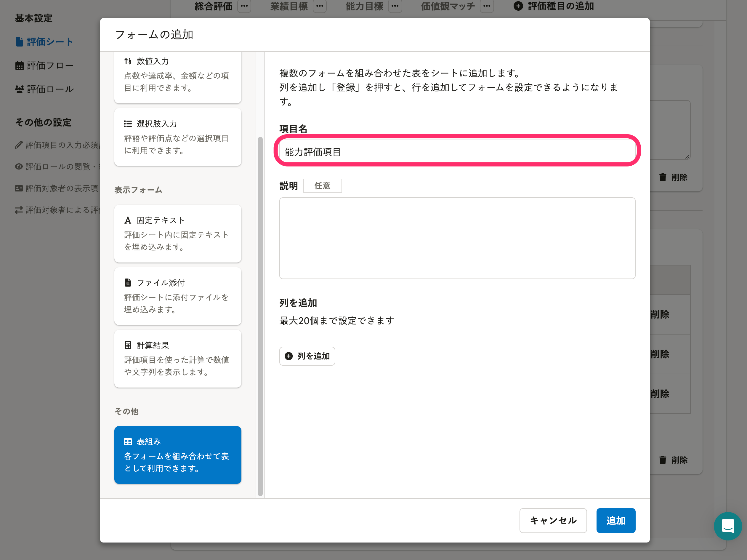The height and width of the screenshot is (560, 747).
Task: Open 評価シート in the sidebar
Action: [44, 42]
